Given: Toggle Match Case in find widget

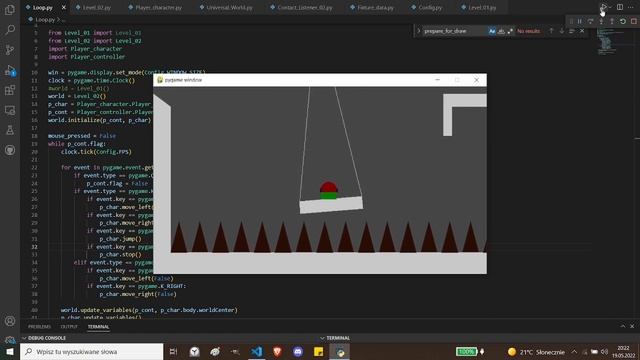Looking at the screenshot, I should (492, 31).
